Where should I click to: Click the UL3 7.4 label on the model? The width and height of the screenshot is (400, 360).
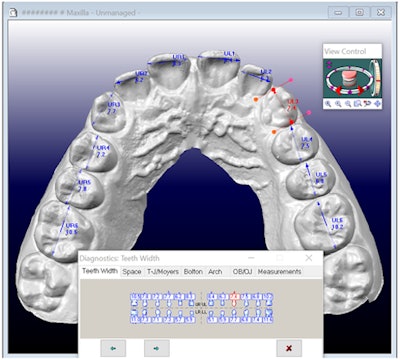click(x=292, y=105)
